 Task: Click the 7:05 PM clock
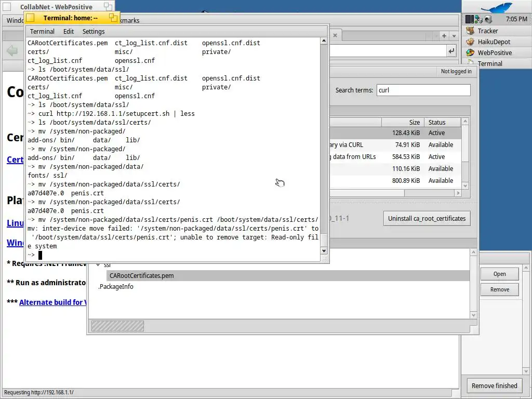[x=516, y=19]
